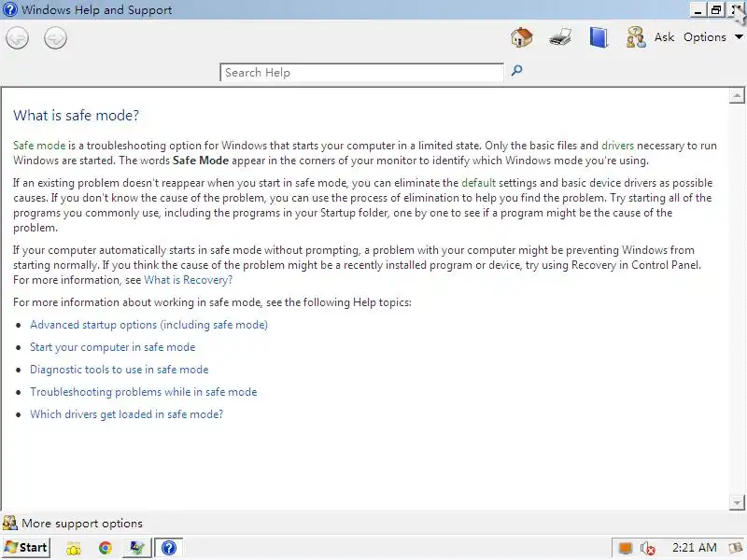Click the Ask label in toolbar
Image resolution: width=747 pixels, height=560 pixels.
coord(664,37)
